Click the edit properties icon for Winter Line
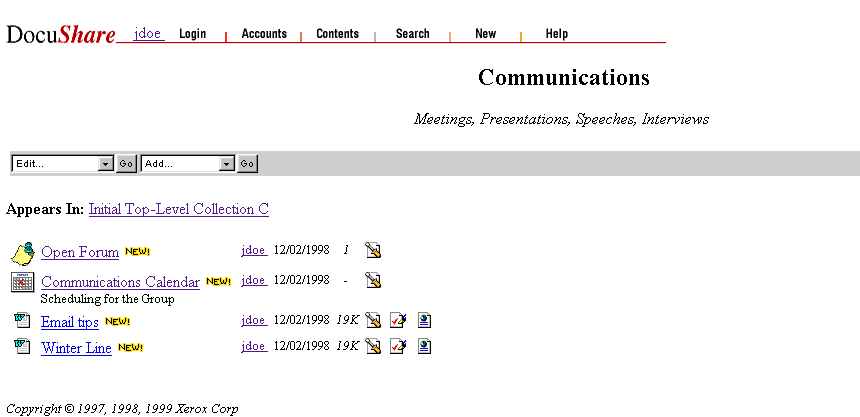The height and width of the screenshot is (417, 860). (x=373, y=347)
